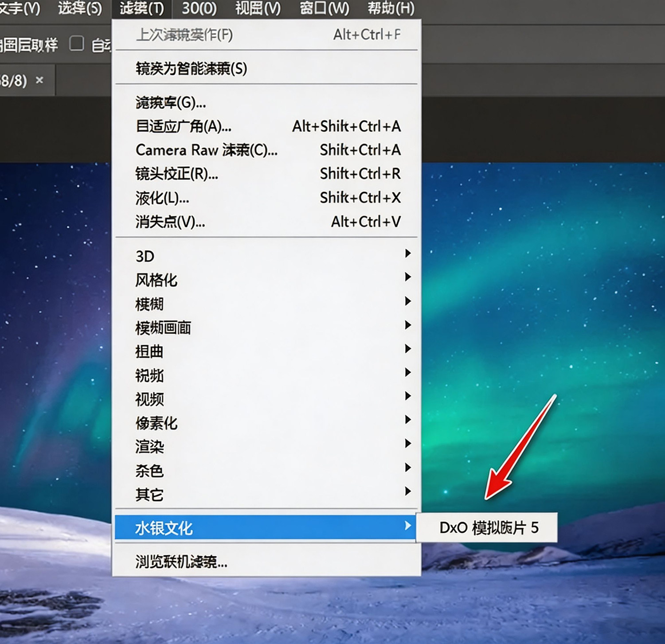Expand the 杂色 submenu
The height and width of the screenshot is (644, 665).
[x=266, y=470]
